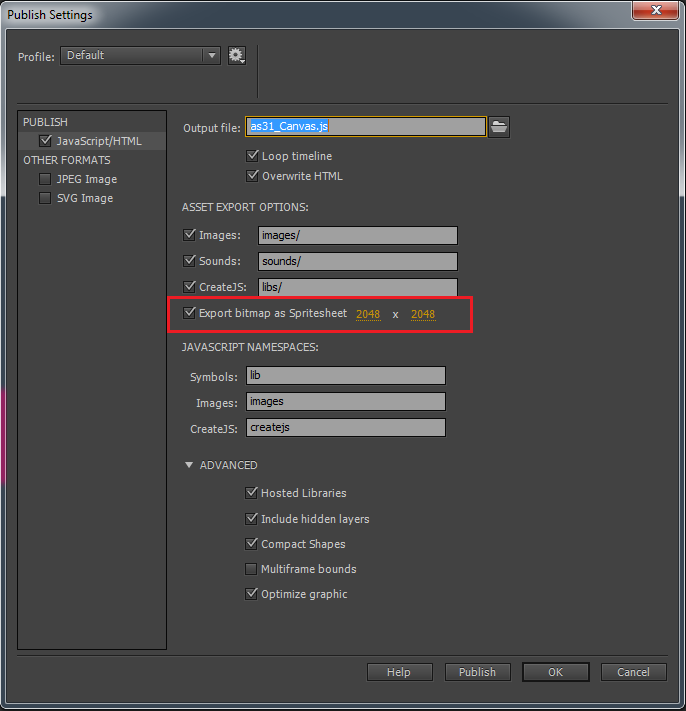Toggle the JavaScript/HTML publish checkbox
The width and height of the screenshot is (686, 711).
(x=45, y=141)
